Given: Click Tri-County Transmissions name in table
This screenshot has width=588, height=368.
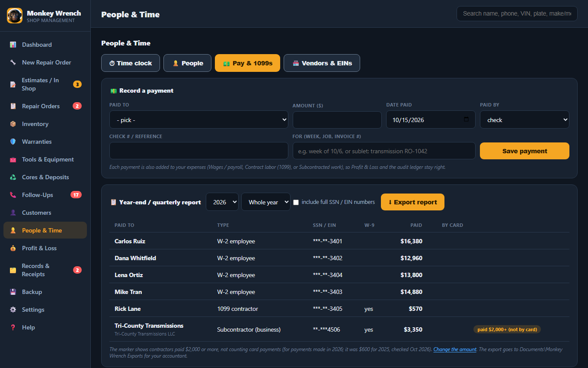Looking at the screenshot, I should click(x=149, y=326).
